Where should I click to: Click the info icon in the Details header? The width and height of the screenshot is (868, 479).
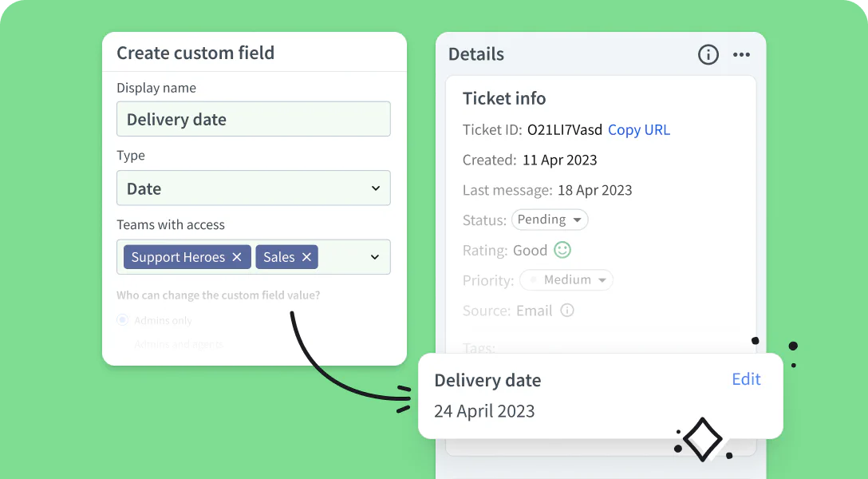click(708, 55)
